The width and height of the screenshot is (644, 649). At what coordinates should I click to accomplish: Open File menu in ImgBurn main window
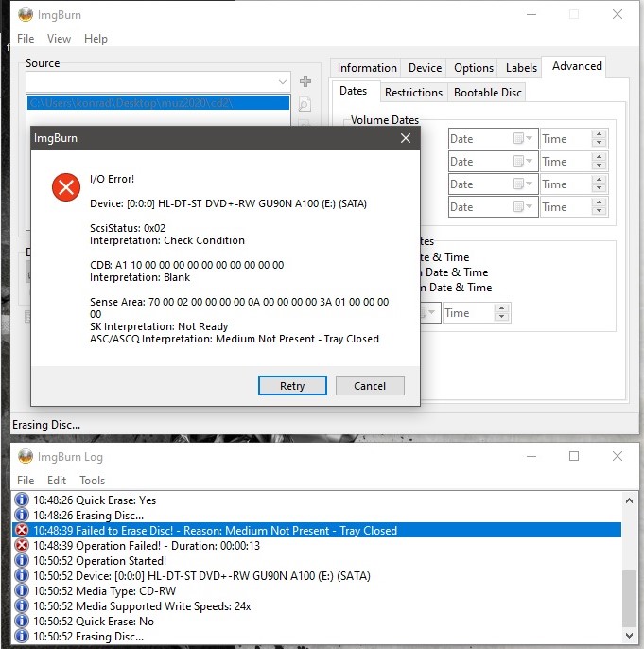click(x=26, y=39)
